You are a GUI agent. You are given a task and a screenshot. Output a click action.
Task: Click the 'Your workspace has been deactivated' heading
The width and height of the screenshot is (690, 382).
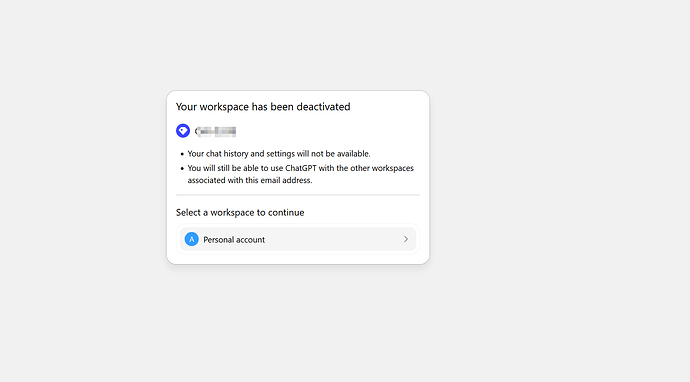click(263, 107)
